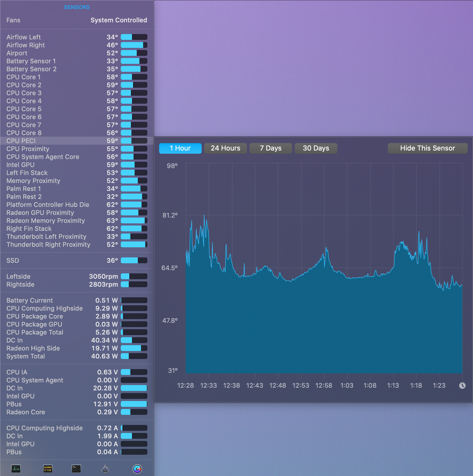Pick the CPU Core 6 sensor row
This screenshot has height=476, width=473.
click(77, 117)
